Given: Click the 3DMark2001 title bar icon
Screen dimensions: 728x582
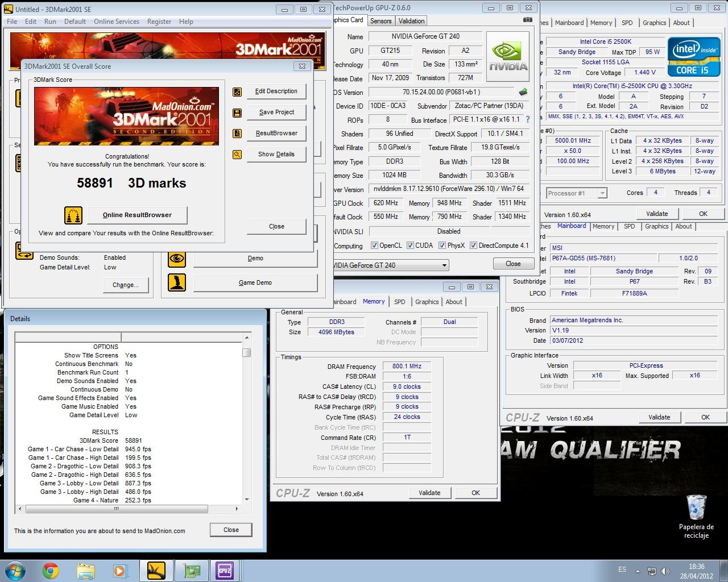Looking at the screenshot, I should 8,9.
